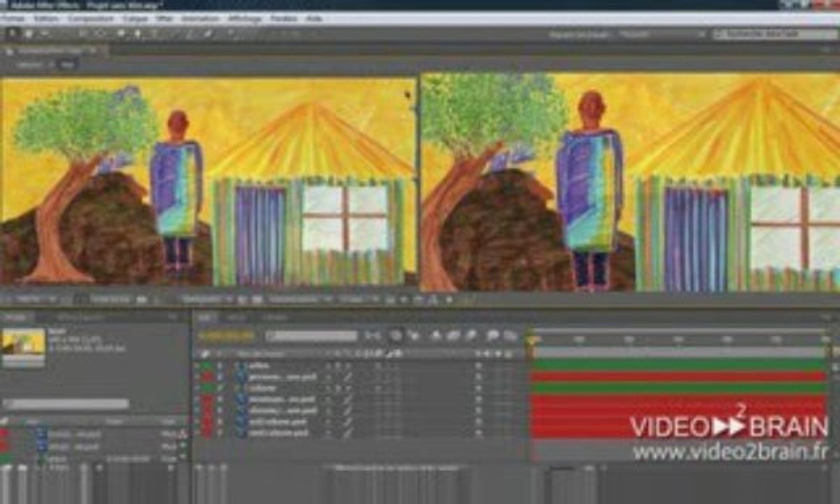Open the viewer resolution dropdown
This screenshot has height=504, width=840.
[x=208, y=299]
